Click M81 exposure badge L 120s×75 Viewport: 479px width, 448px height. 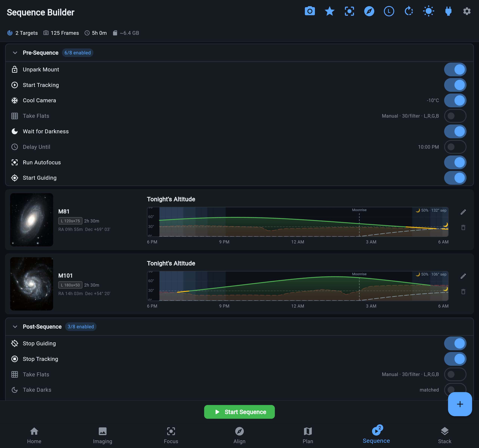[x=70, y=221]
